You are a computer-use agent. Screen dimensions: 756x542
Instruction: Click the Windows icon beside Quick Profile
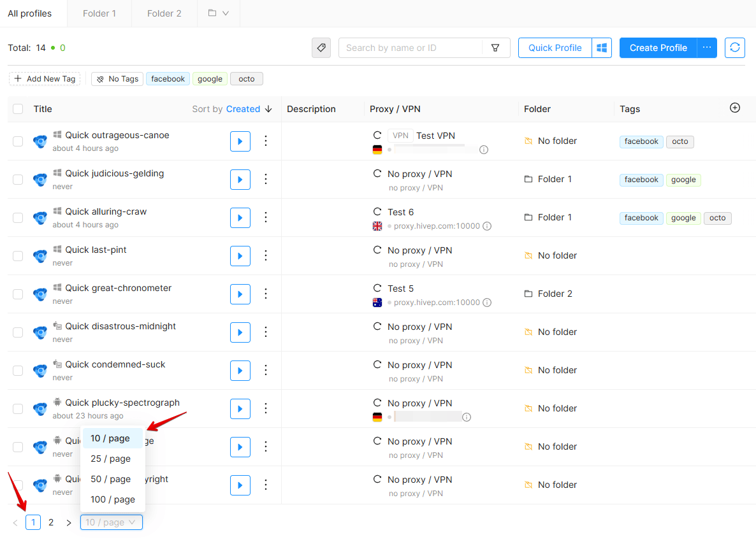[x=602, y=48]
